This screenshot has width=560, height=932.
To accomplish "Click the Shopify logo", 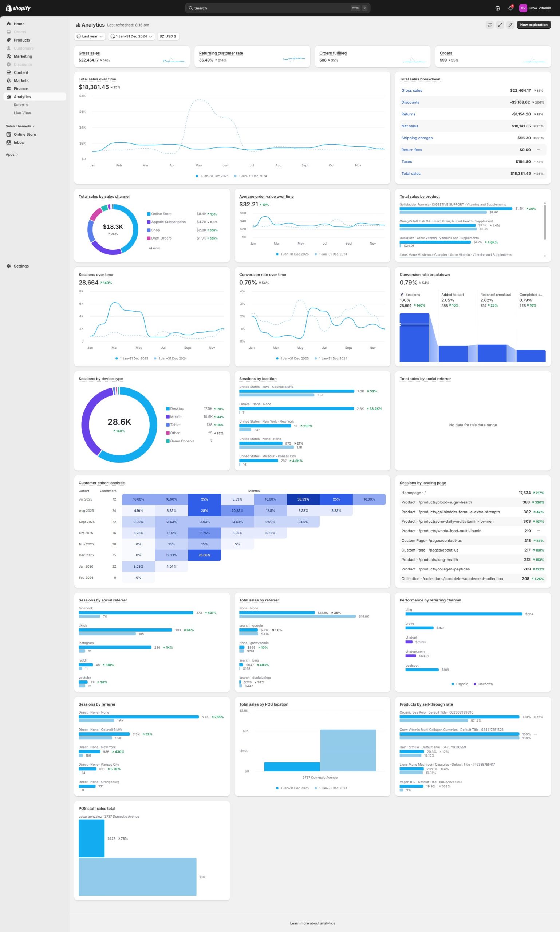I will click(x=18, y=8).
